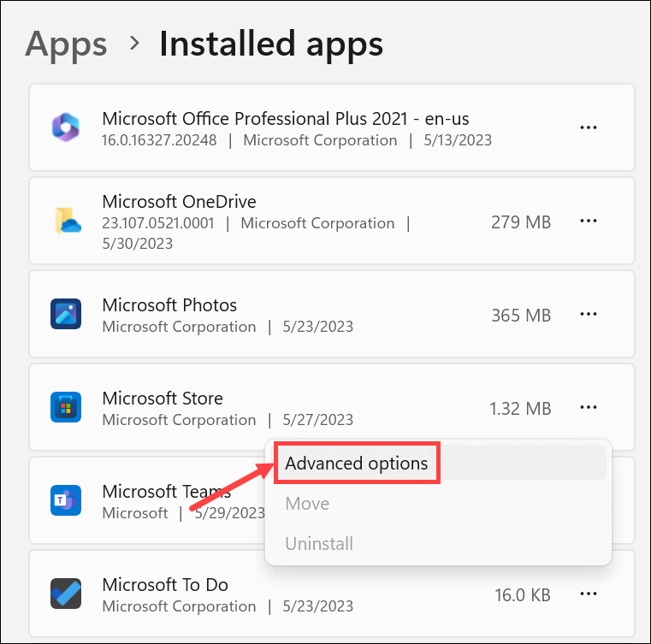Click the Microsoft Office app icon
Viewport: 651px width, 644px height.
[x=66, y=127]
